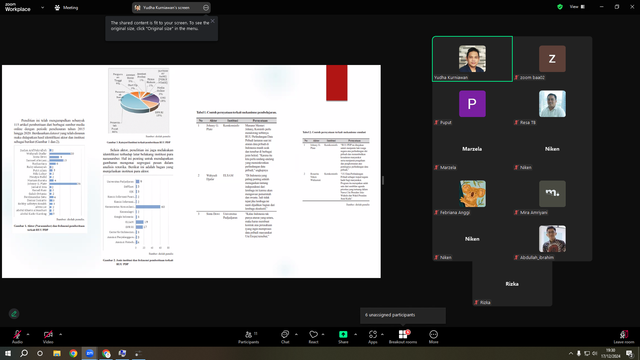Open the React emoji menu

[313, 336]
